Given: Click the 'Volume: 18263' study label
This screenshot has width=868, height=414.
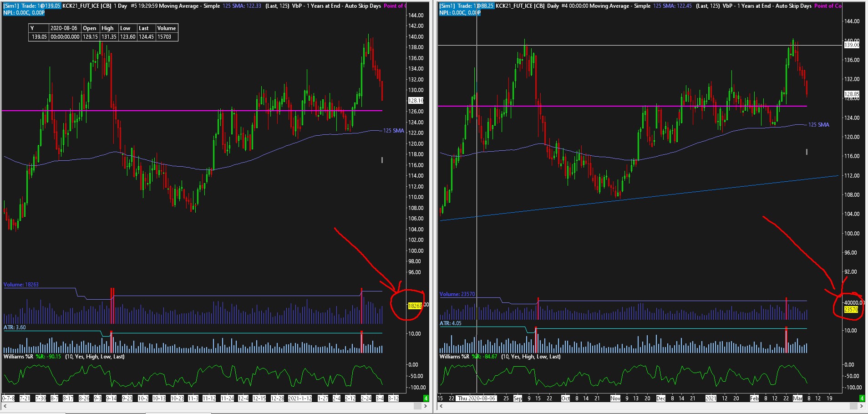Looking at the screenshot, I should 21,285.
